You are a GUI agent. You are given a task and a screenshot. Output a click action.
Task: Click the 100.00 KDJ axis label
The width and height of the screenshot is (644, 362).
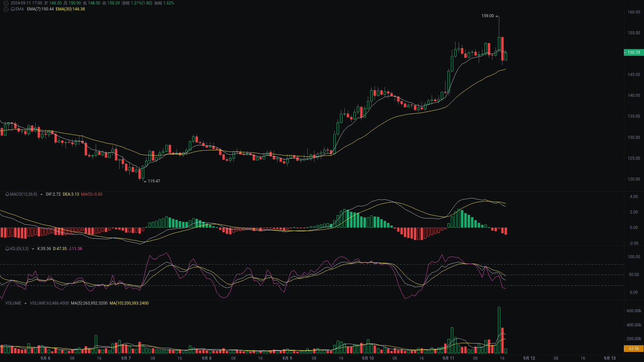[x=634, y=257]
